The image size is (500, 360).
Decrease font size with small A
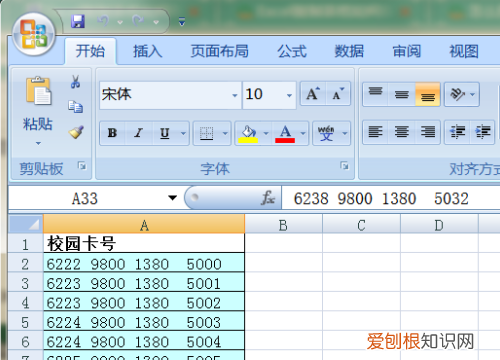point(338,94)
